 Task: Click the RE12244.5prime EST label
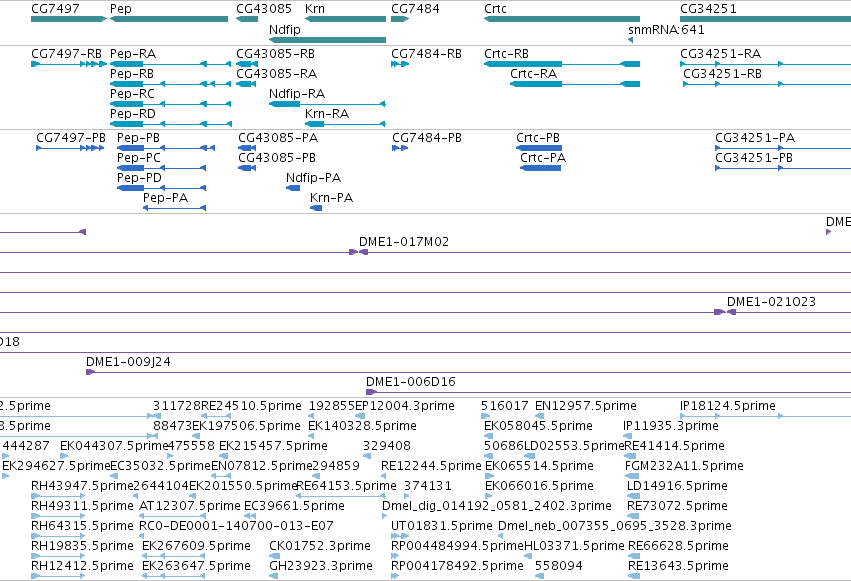[x=431, y=466]
